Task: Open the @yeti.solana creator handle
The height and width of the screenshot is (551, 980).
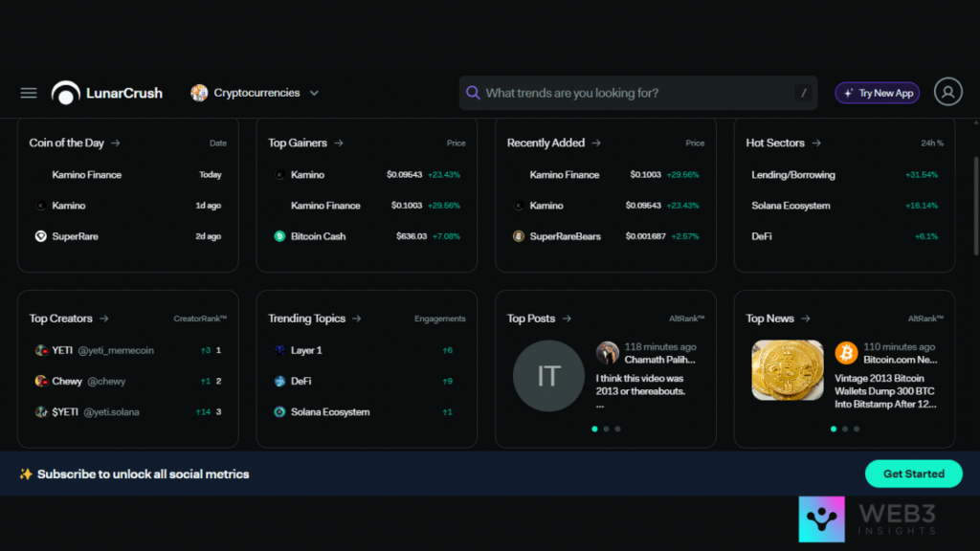Action: (x=111, y=411)
